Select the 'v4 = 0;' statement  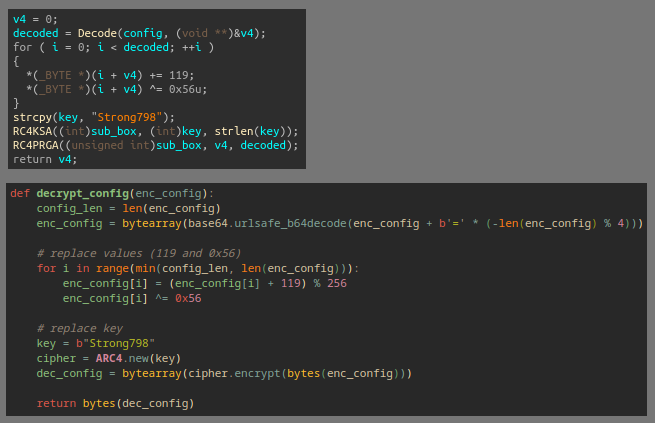coord(36,19)
